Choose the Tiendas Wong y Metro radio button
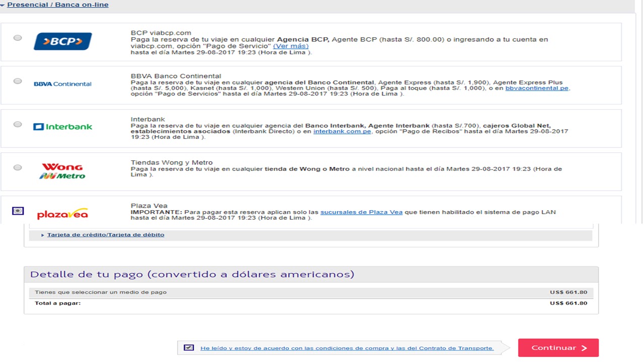The width and height of the screenshot is (644, 362). pos(18,167)
